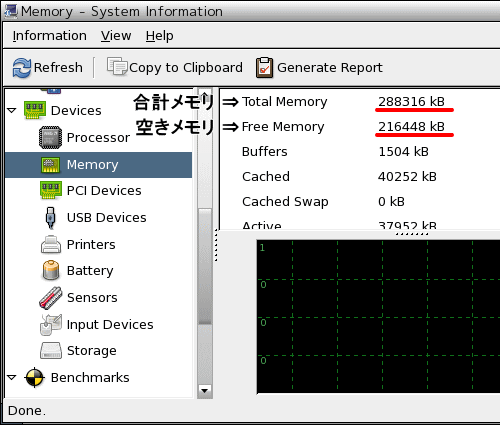Select Printers in the tree
This screenshot has height=425, width=500.
click(91, 244)
